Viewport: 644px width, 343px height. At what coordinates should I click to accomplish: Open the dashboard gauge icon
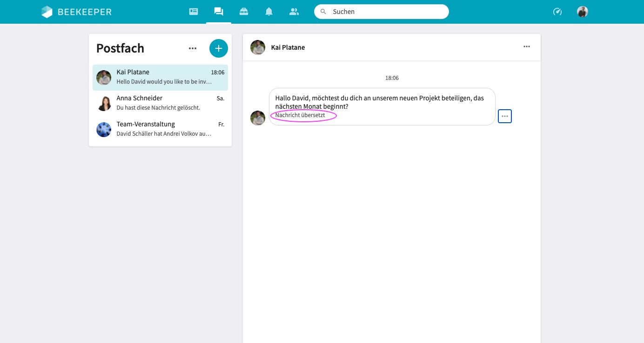click(x=557, y=12)
